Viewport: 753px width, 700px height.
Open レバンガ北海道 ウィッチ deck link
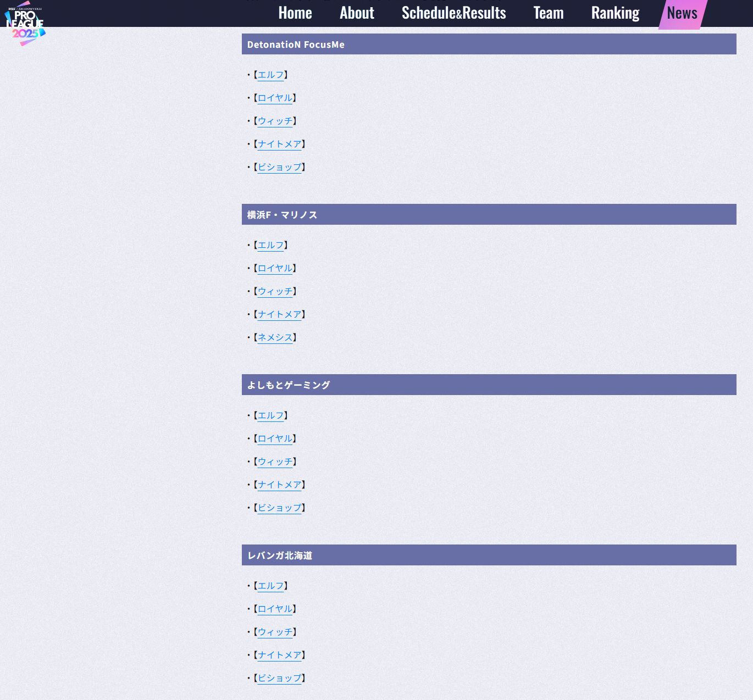275,632
